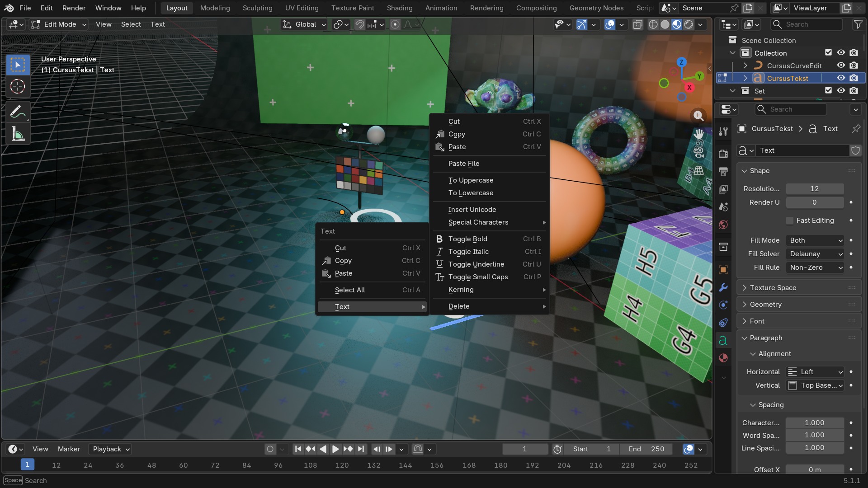The width and height of the screenshot is (868, 488).
Task: Open the Output properties tab icon
Action: 723,171
